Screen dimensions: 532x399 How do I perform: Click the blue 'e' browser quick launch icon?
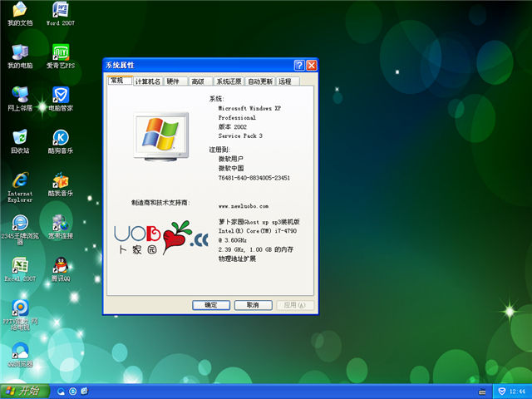click(x=72, y=392)
